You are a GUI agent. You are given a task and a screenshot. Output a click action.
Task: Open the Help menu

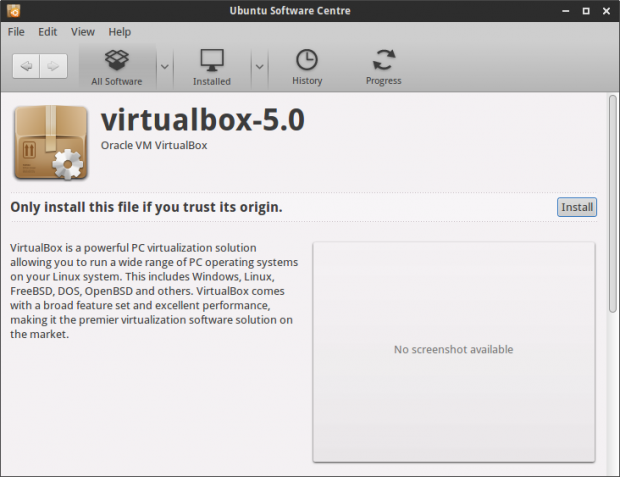(119, 32)
